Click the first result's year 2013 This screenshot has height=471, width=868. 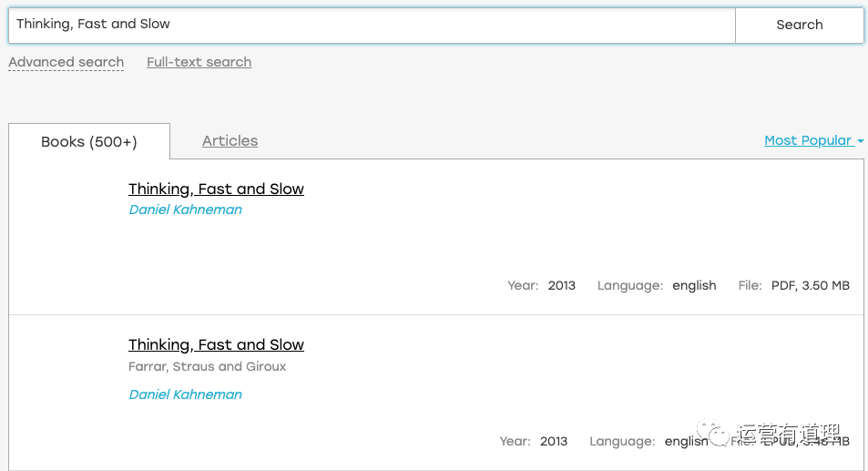(x=561, y=285)
